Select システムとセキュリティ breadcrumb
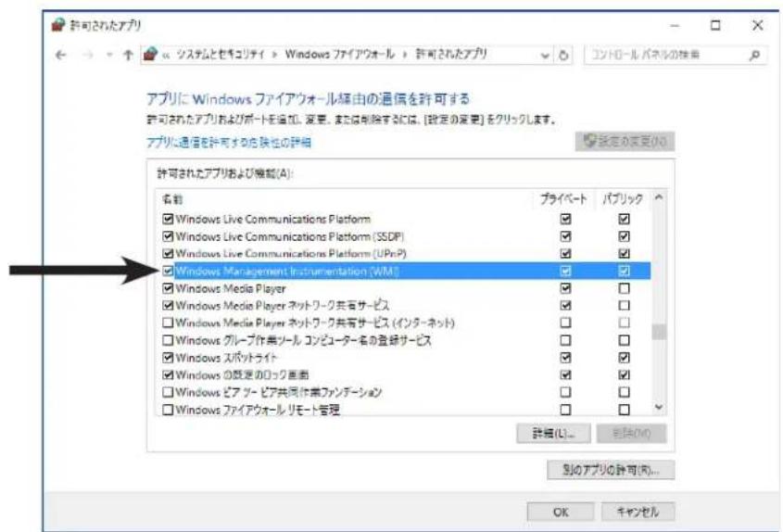The height and width of the screenshot is (532, 783). tap(221, 54)
